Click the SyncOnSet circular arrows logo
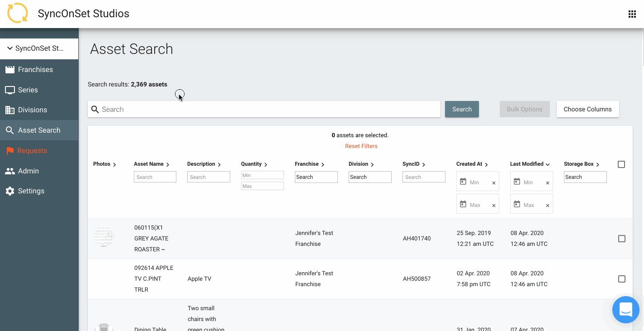 point(18,13)
